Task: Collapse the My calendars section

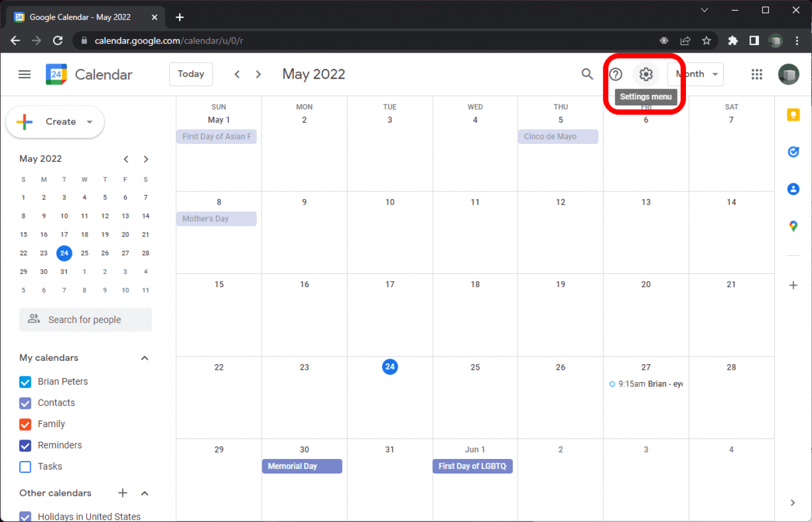Action: point(144,358)
